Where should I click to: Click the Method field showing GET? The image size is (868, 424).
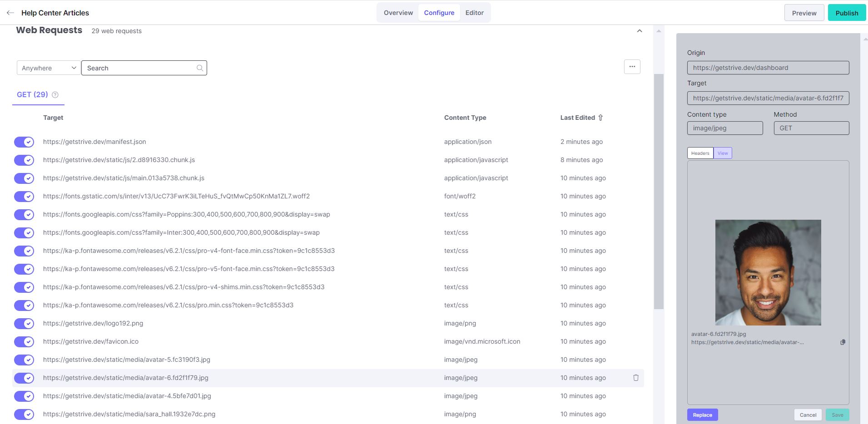(x=811, y=128)
